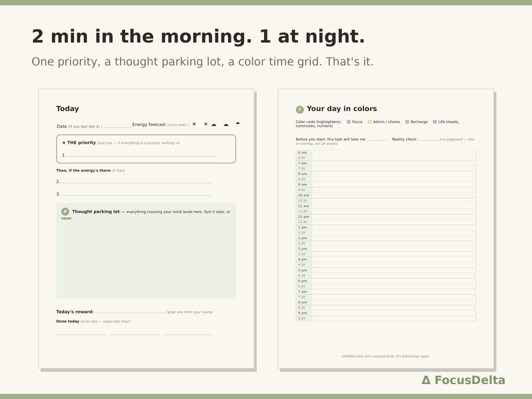Pick the yellow Admin / chores swatch

click(x=369, y=122)
